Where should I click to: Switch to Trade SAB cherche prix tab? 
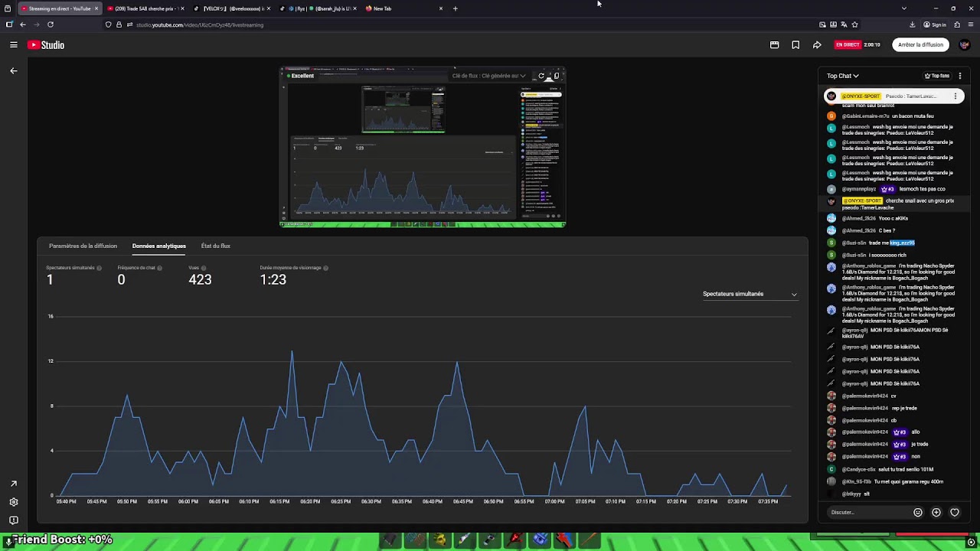145,8
